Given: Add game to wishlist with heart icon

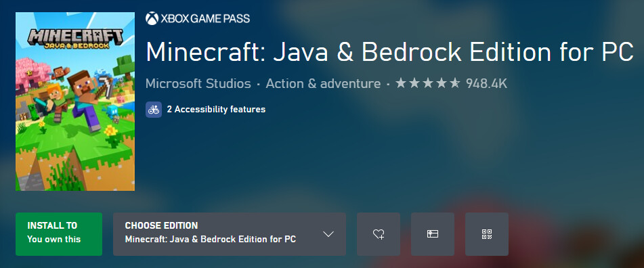Looking at the screenshot, I should (x=379, y=234).
